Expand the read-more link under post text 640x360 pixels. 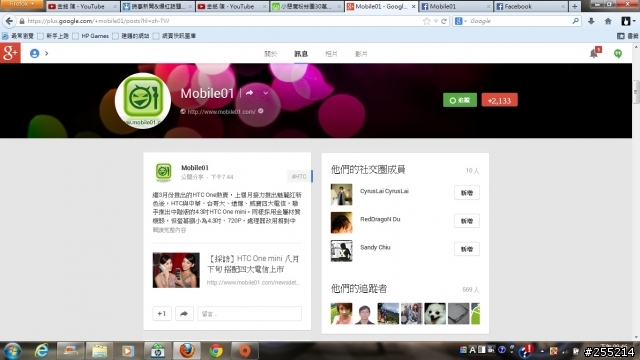169,230
